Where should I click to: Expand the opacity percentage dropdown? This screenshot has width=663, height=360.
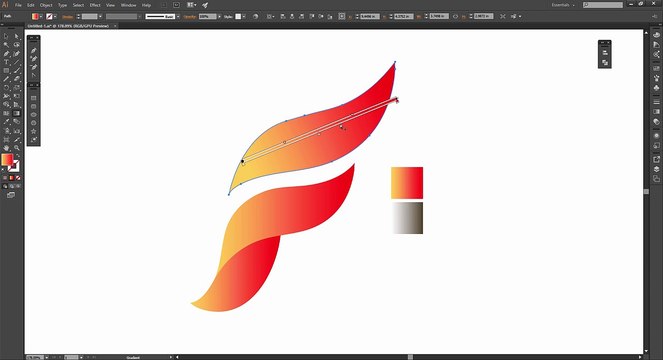219,16
